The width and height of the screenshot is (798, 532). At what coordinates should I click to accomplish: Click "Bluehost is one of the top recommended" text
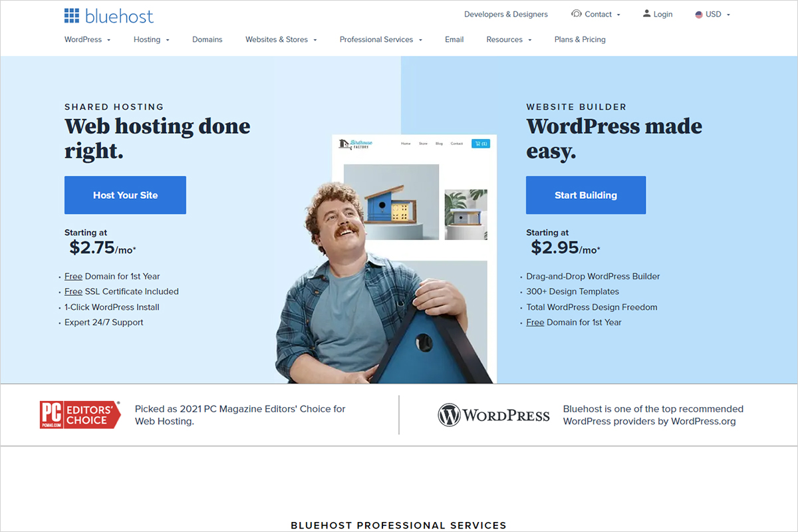653,409
